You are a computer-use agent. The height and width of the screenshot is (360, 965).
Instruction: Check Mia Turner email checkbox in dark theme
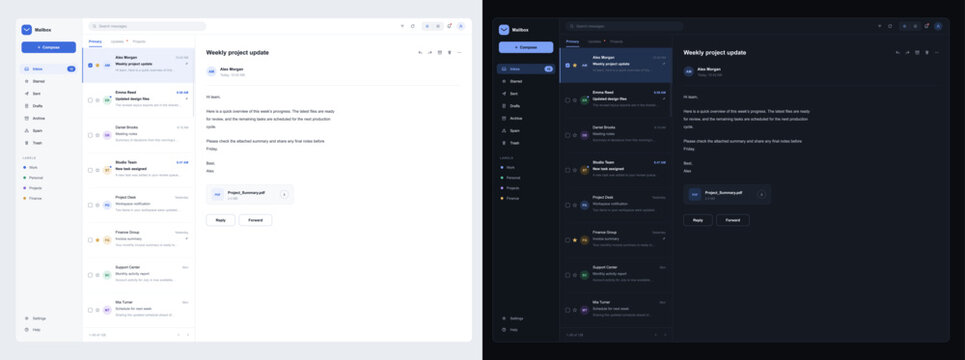point(567,310)
